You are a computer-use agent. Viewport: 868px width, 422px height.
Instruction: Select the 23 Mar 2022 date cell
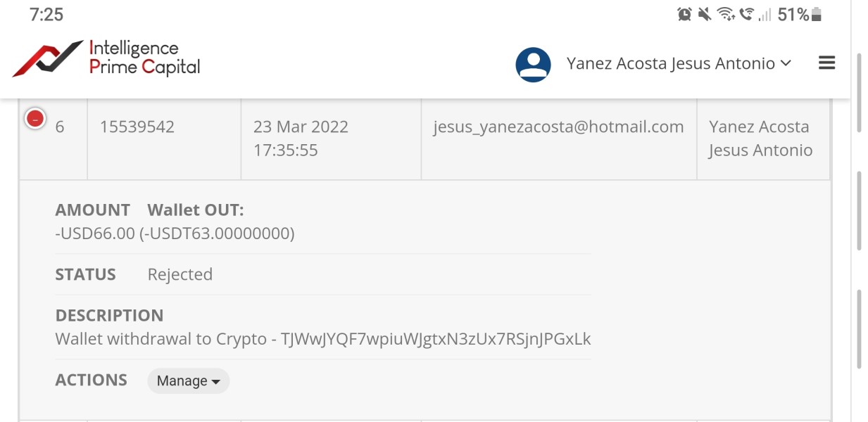(x=301, y=127)
